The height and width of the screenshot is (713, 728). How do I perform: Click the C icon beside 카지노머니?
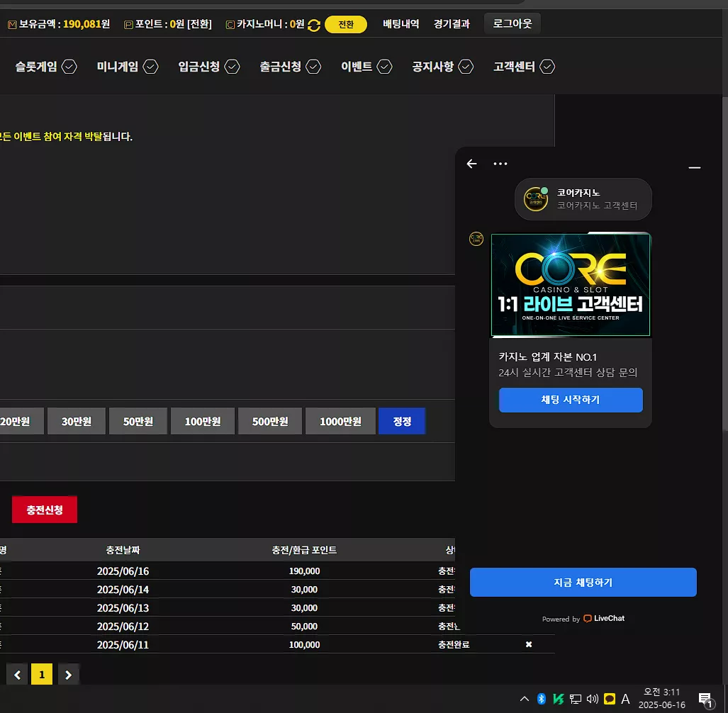point(230,25)
